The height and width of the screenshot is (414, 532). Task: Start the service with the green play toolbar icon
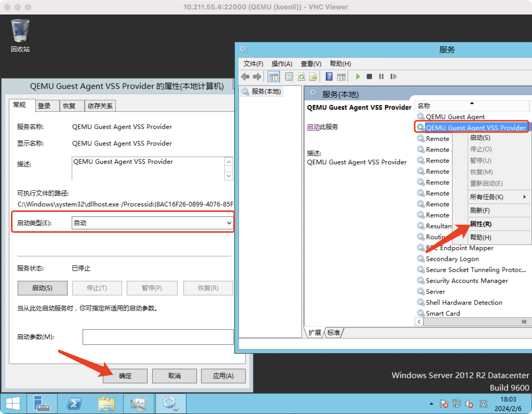[358, 76]
